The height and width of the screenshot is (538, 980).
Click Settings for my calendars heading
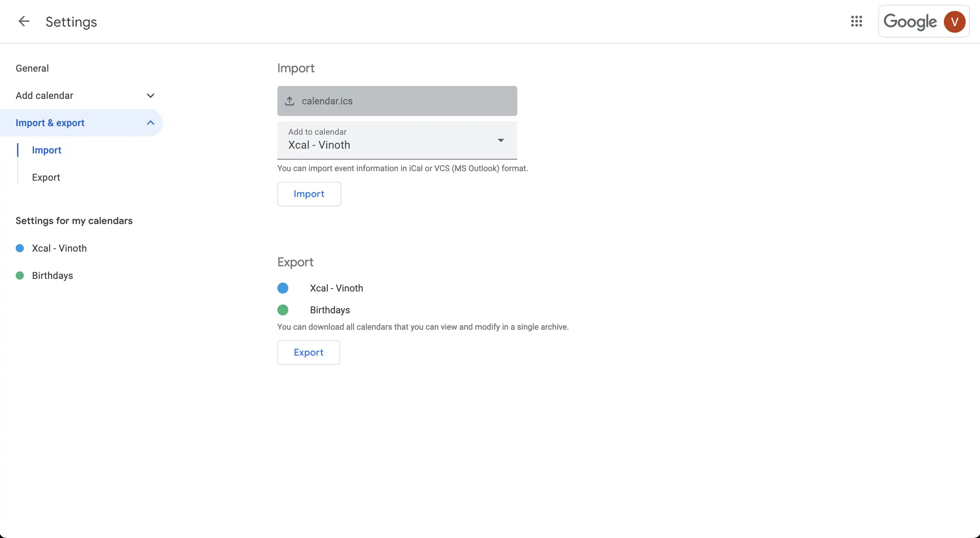(x=74, y=221)
